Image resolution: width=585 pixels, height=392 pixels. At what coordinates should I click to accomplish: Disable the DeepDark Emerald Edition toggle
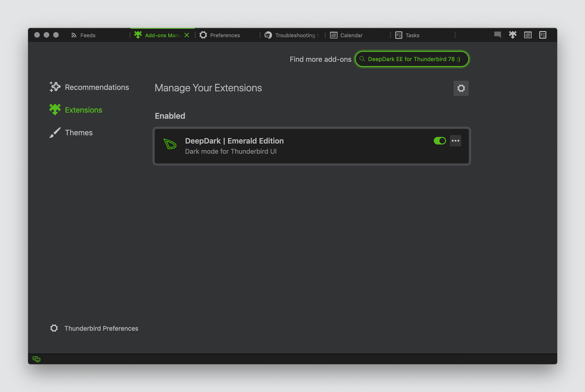(x=440, y=141)
